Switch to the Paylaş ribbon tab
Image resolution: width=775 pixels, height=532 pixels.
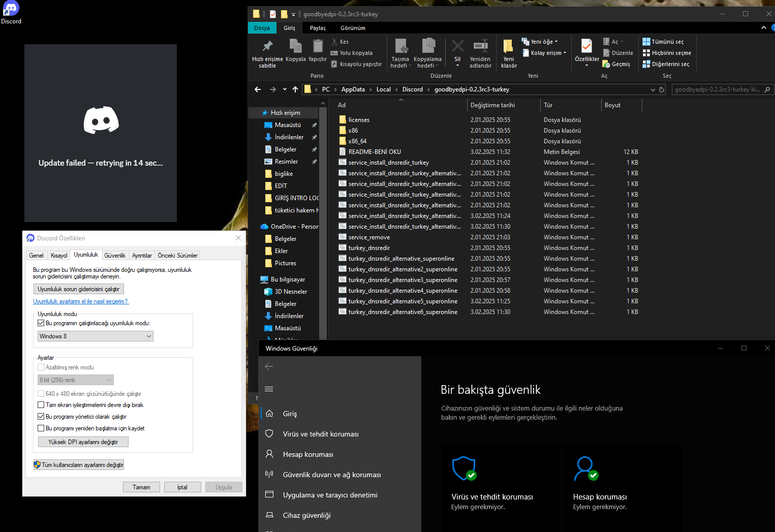point(318,28)
